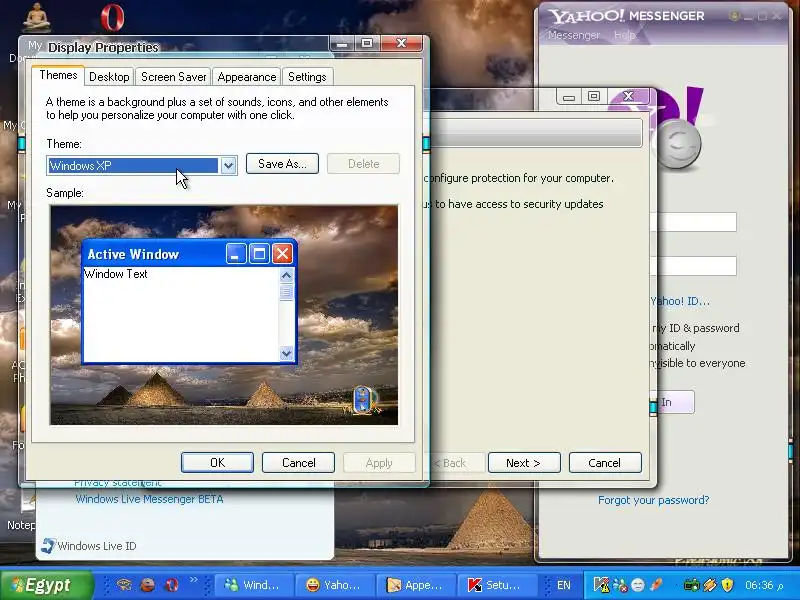Open the Egypt Start button
Image resolution: width=800 pixels, height=600 pixels.
[47, 585]
